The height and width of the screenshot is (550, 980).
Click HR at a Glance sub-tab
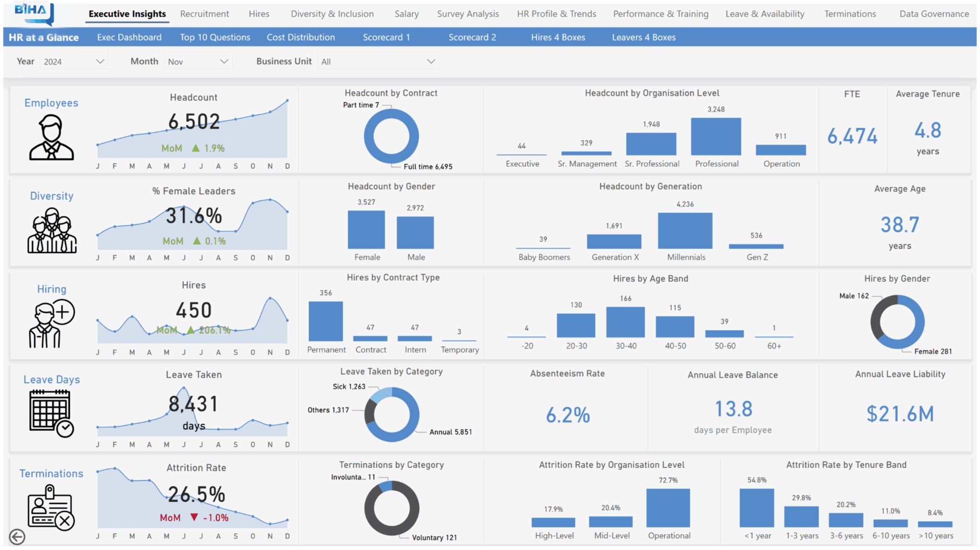click(44, 37)
